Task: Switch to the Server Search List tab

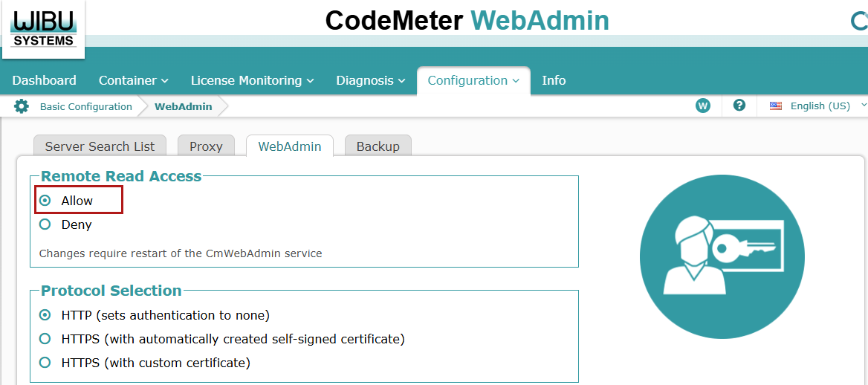Action: tap(100, 146)
